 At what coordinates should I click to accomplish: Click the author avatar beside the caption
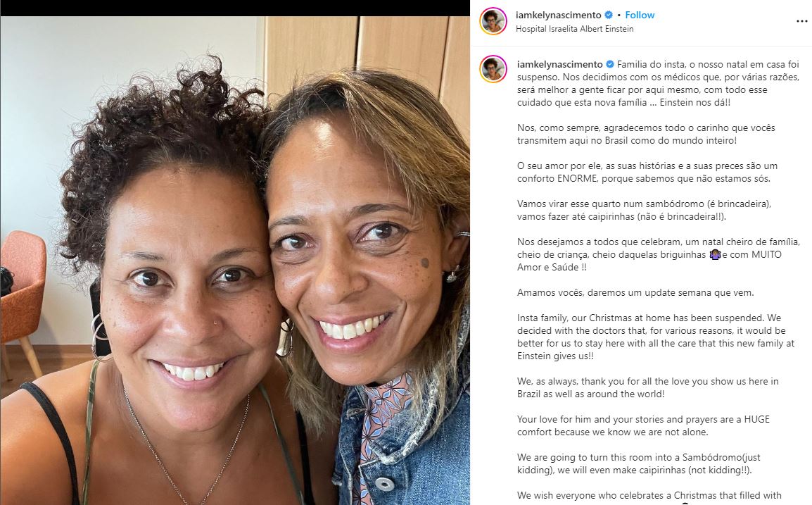pos(493,69)
